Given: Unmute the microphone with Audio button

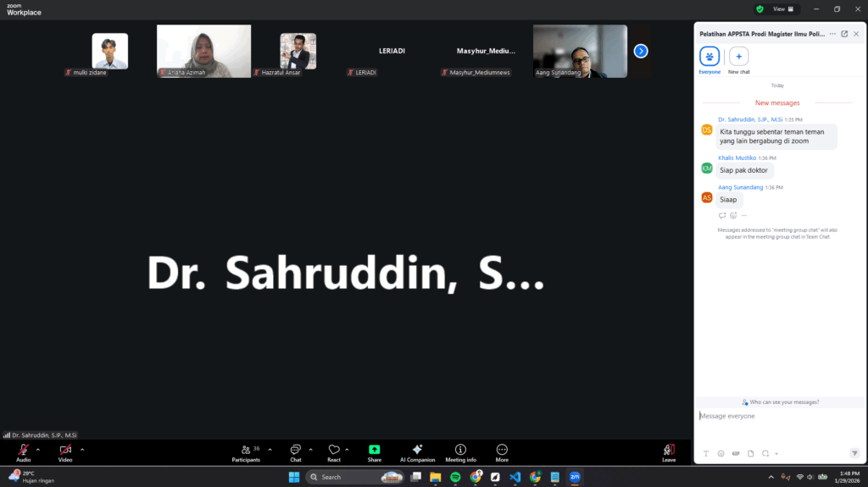Looking at the screenshot, I should point(23,450).
